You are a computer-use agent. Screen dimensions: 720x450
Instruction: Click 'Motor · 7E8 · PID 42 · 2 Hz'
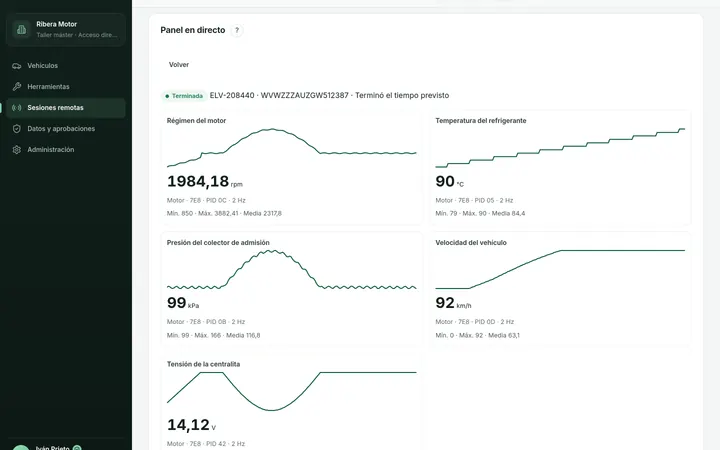(x=206, y=444)
